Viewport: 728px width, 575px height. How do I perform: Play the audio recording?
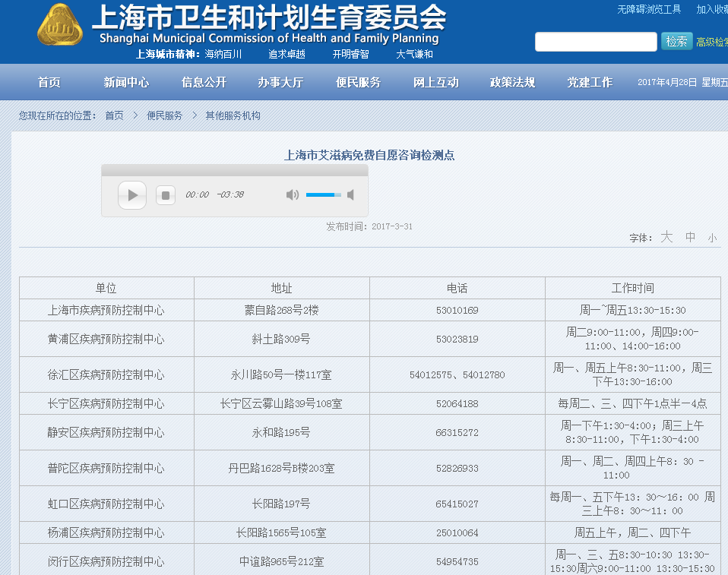pos(132,195)
